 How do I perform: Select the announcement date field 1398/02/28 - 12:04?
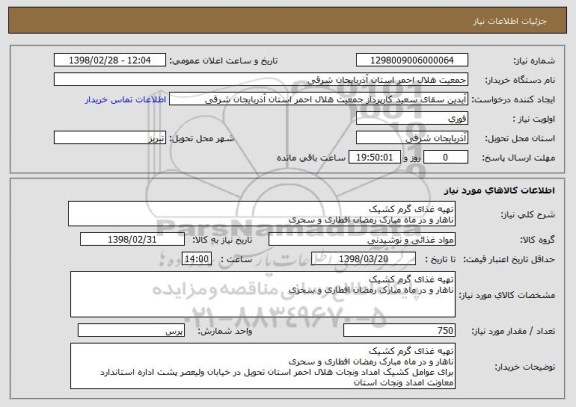click(110, 60)
